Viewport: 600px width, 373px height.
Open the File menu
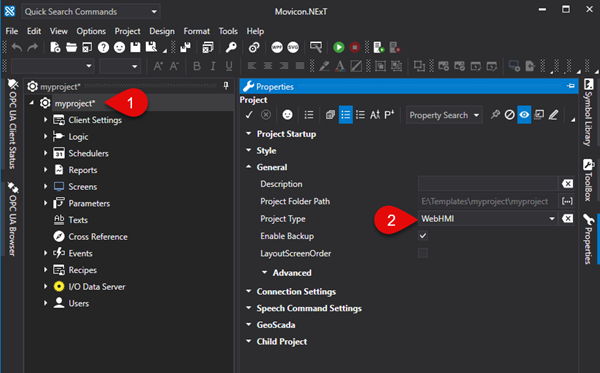pos(11,31)
